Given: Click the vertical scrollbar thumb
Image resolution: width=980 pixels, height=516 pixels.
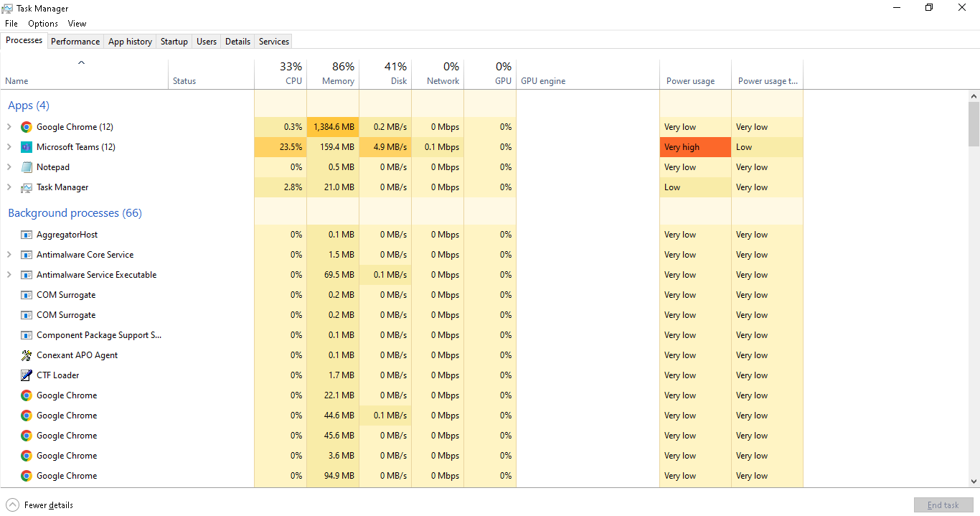Looking at the screenshot, I should 974,123.
